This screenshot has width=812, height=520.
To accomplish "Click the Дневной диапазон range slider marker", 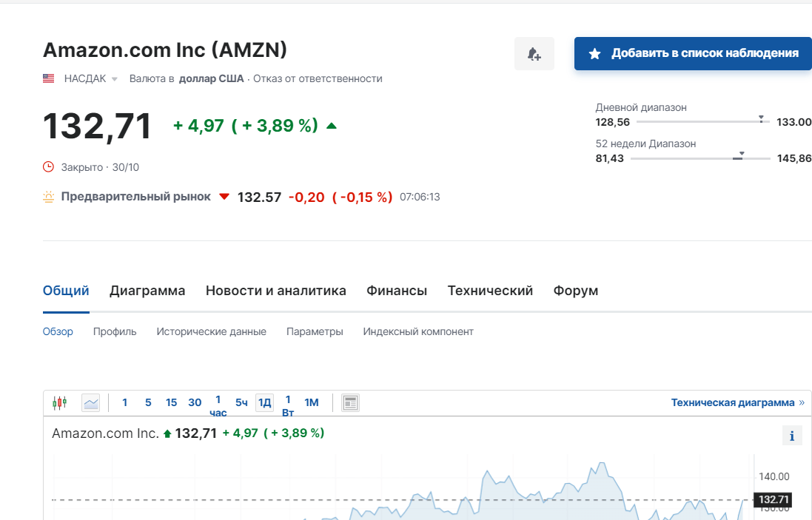I will pyautogui.click(x=761, y=119).
